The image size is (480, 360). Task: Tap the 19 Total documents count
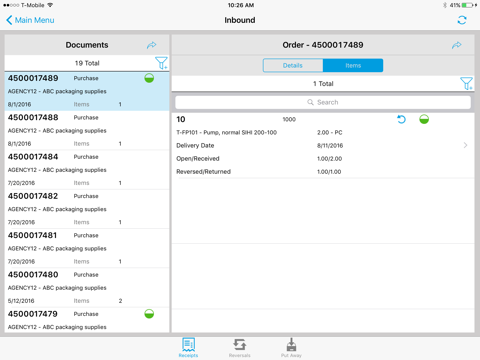click(x=87, y=63)
